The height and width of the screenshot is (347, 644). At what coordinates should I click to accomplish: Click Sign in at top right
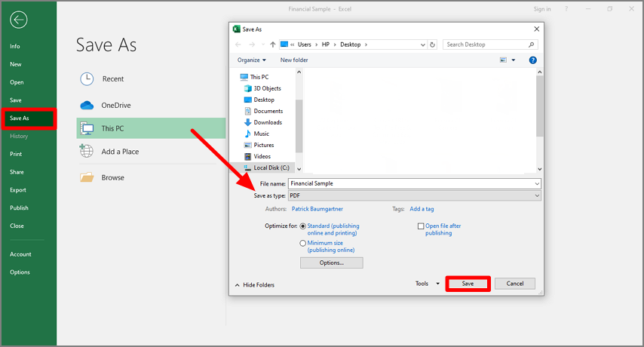542,9
